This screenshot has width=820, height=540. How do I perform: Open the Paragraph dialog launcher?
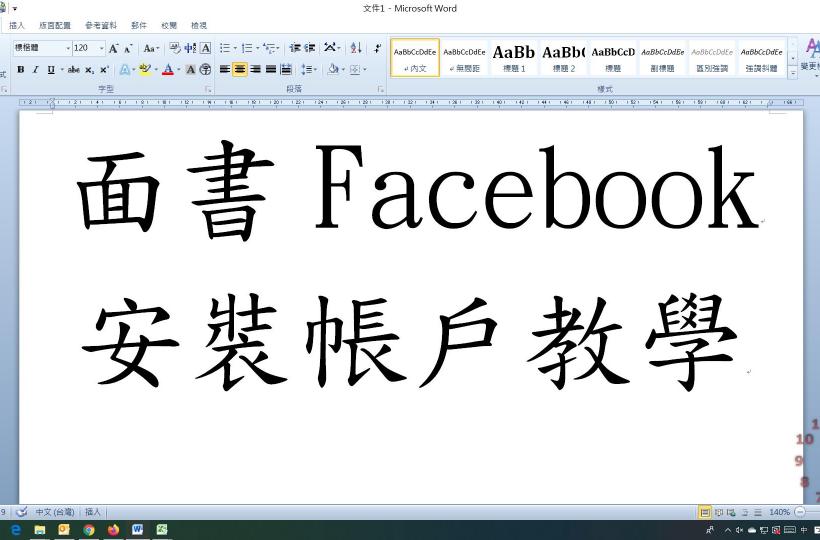pos(380,90)
